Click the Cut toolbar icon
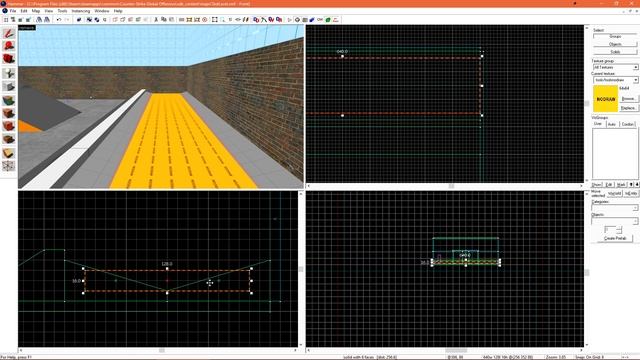This screenshot has width=640, height=360. point(156,20)
